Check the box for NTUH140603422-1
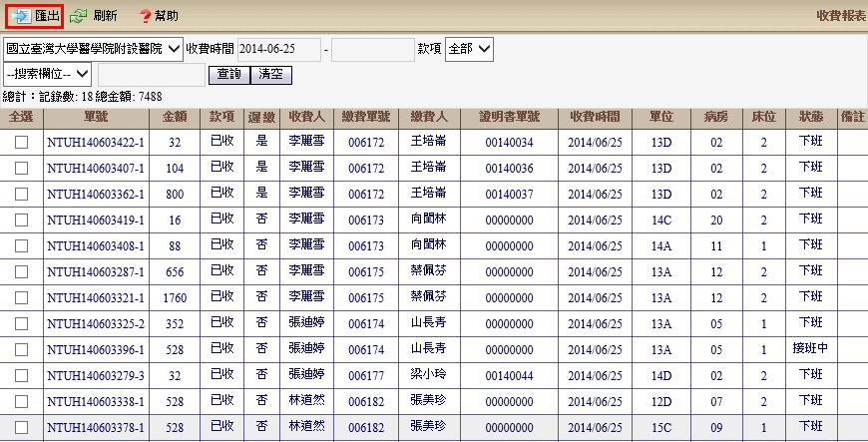868x442 pixels. (x=21, y=143)
